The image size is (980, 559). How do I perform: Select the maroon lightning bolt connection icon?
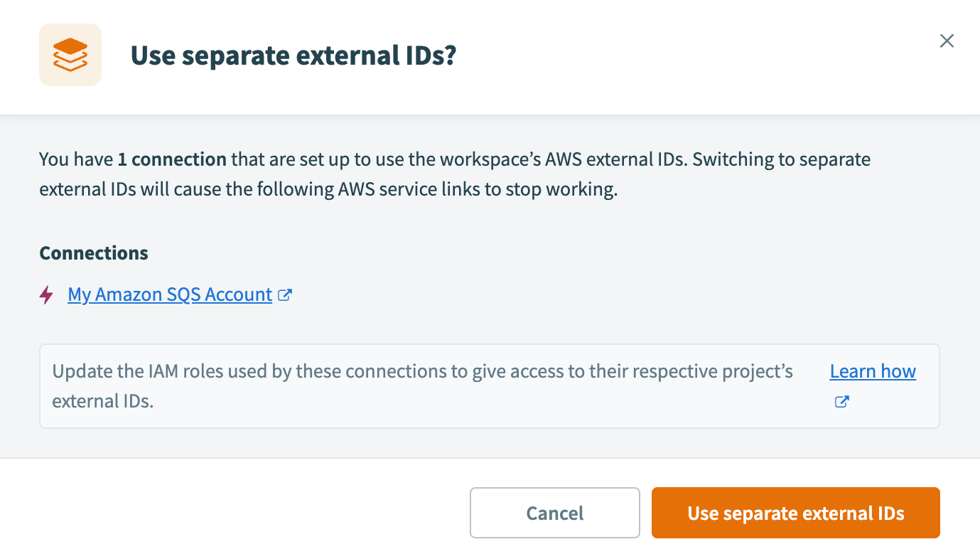(45, 294)
